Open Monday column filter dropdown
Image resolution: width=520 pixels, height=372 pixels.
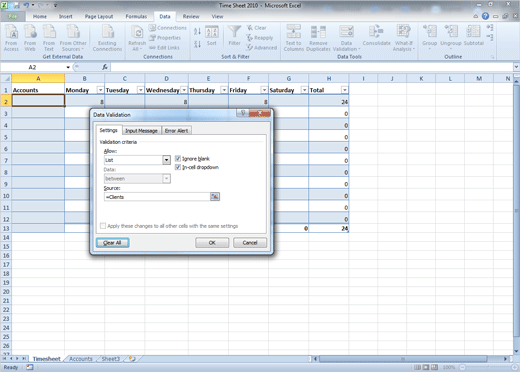coord(100,90)
